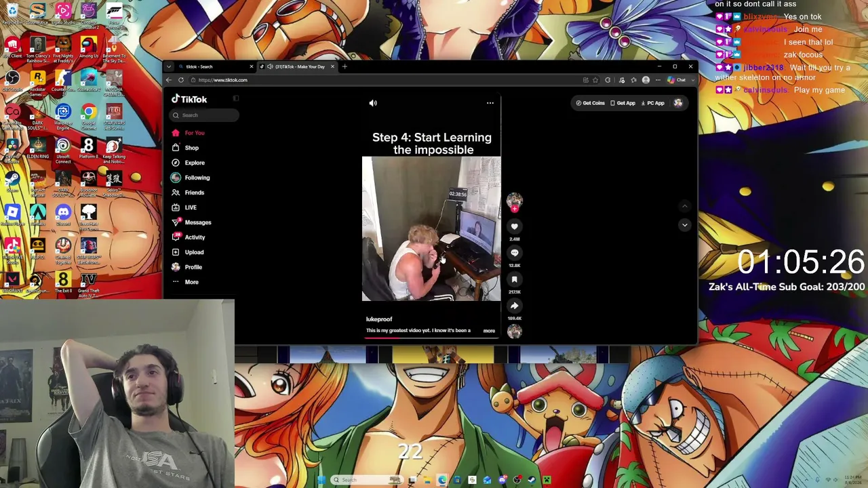The width and height of the screenshot is (868, 488).
Task: Open the Ubisoft Connect desktop shortcut
Action: (x=63, y=150)
